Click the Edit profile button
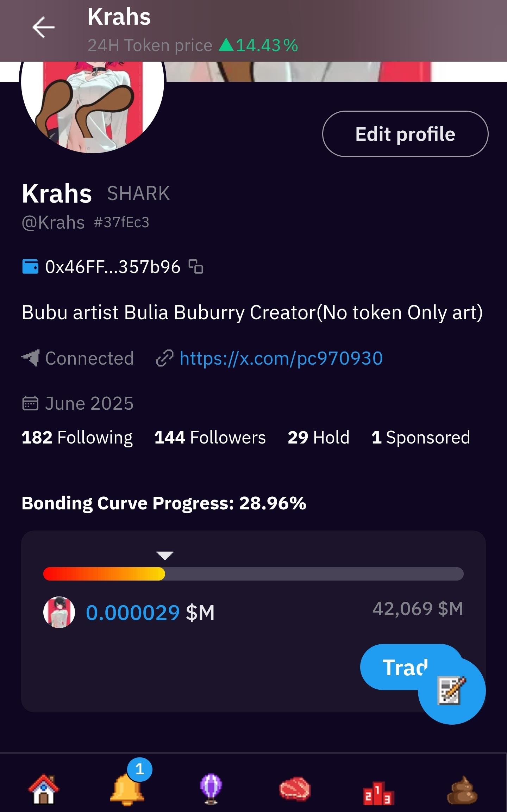The image size is (507, 812). coord(405,134)
